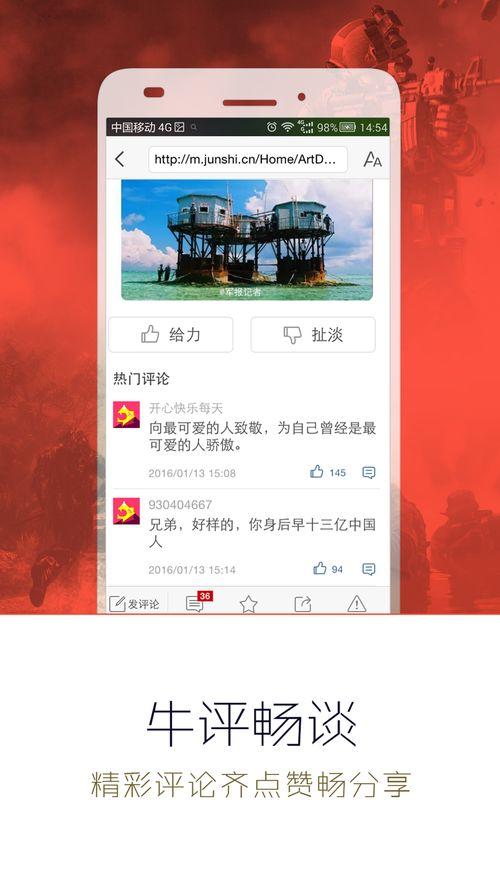Image resolution: width=500 pixels, height=888 pixels.
Task: Open profile of username 开心快乐每天
Action: (186, 408)
